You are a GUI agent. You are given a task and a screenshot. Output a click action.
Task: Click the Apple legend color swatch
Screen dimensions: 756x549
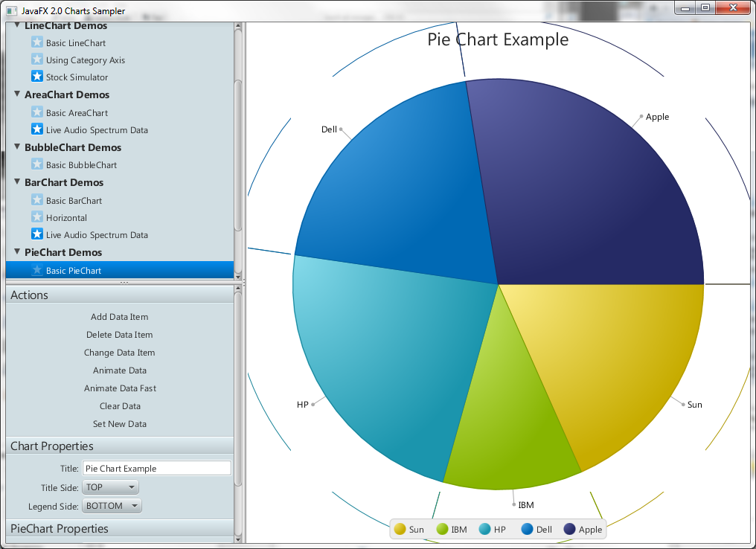click(571, 529)
